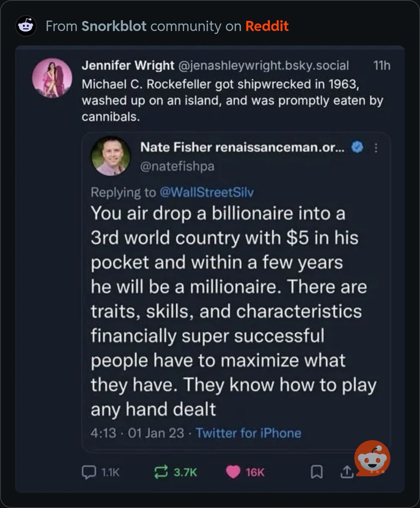420x508 pixels.
Task: Toggle the pink heart like icon
Action: [233, 472]
